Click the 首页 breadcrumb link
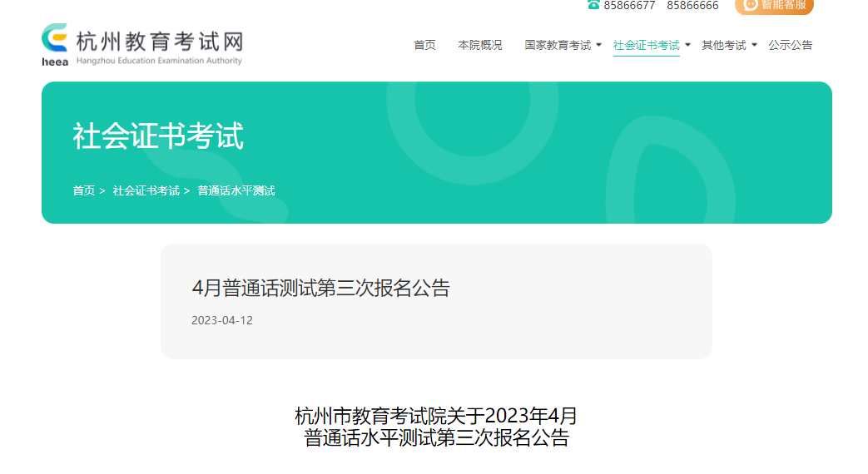Image resolution: width=868 pixels, height=474 pixels. point(83,190)
